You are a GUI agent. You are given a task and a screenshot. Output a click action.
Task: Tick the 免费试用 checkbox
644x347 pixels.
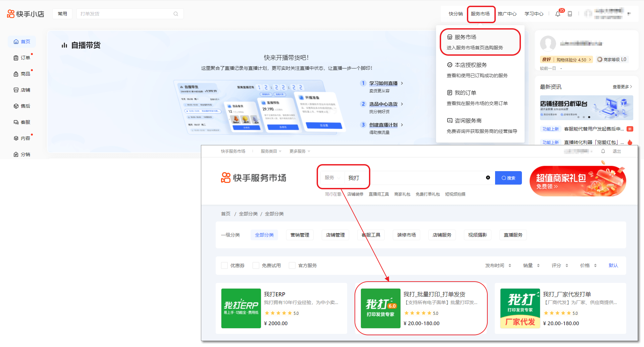(x=256, y=265)
